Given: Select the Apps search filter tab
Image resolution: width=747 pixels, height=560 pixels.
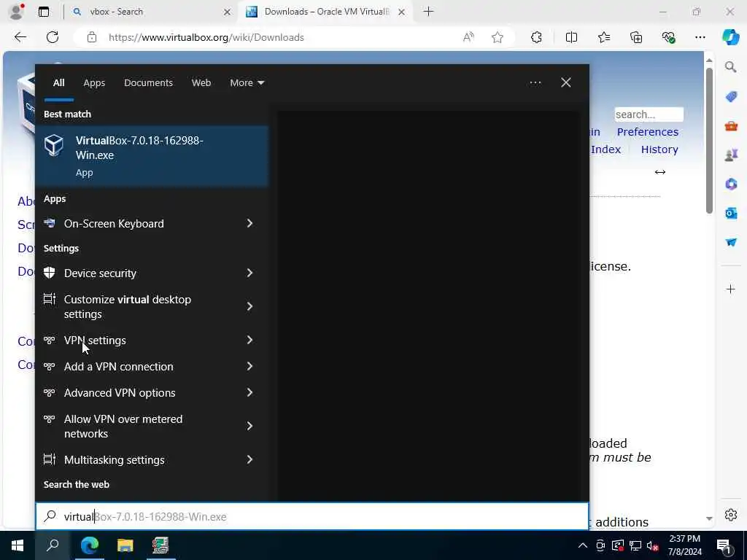Looking at the screenshot, I should click(x=94, y=83).
